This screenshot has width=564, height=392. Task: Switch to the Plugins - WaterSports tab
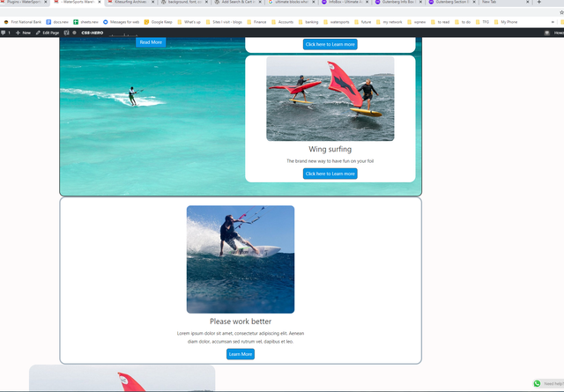point(22,2)
